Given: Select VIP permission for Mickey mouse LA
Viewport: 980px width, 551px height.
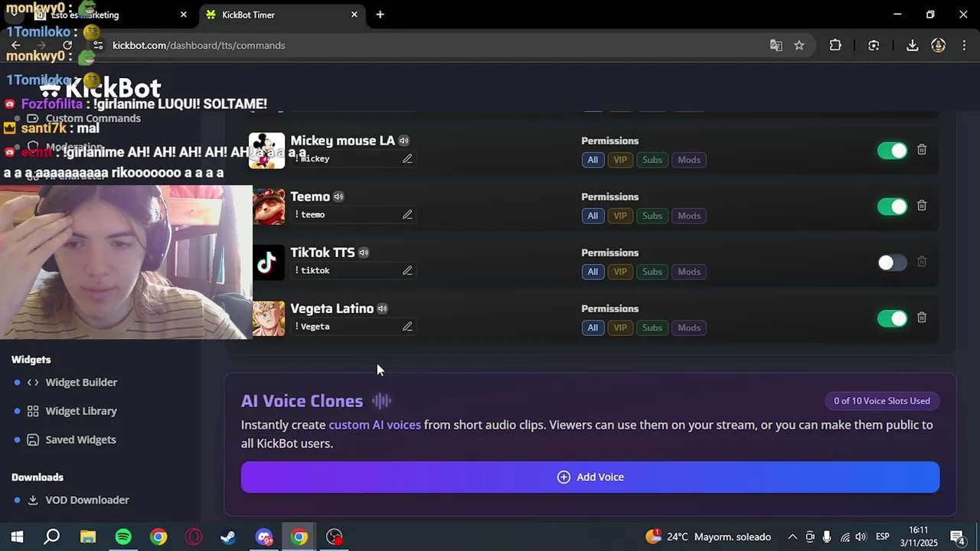Looking at the screenshot, I should pyautogui.click(x=620, y=160).
